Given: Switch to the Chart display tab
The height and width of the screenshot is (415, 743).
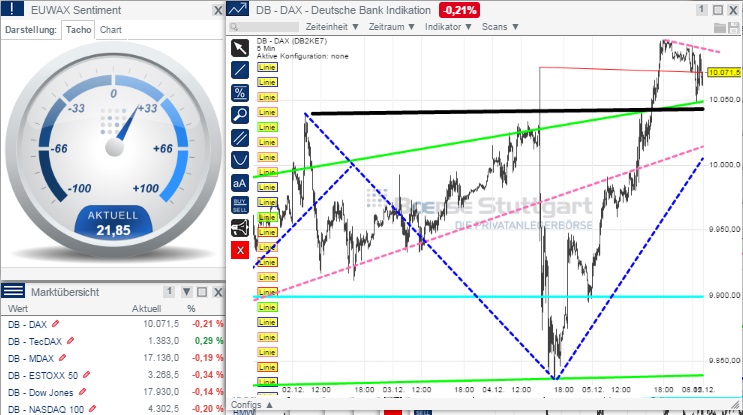Looking at the screenshot, I should pyautogui.click(x=110, y=29).
